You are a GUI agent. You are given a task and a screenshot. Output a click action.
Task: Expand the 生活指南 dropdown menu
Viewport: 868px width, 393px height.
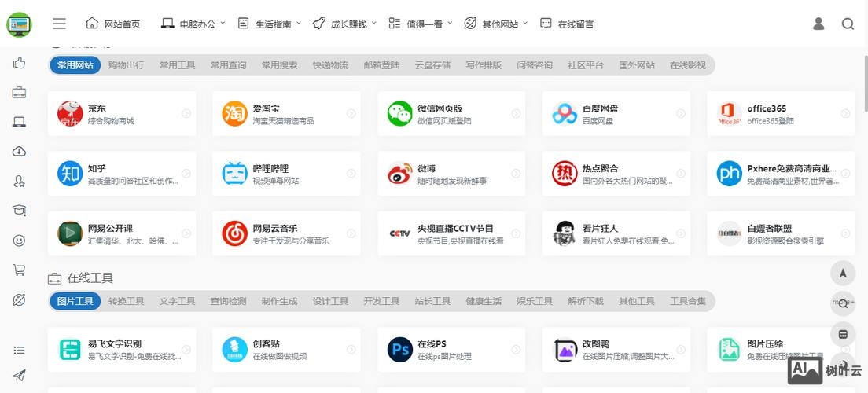[x=269, y=24]
